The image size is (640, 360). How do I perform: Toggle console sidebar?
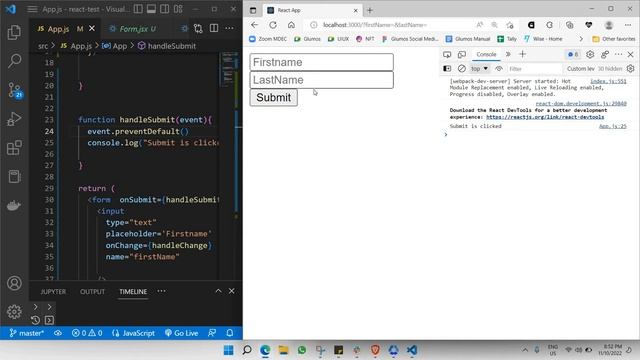click(447, 69)
